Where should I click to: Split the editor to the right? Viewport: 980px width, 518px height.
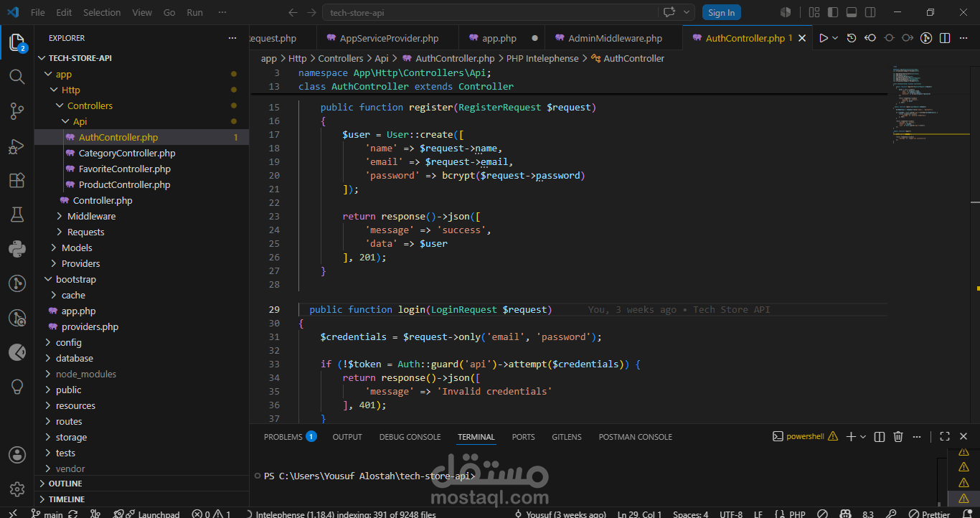[945, 38]
